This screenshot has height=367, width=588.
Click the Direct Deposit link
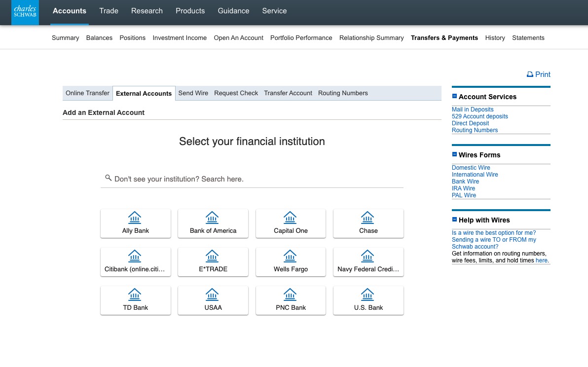(x=470, y=123)
